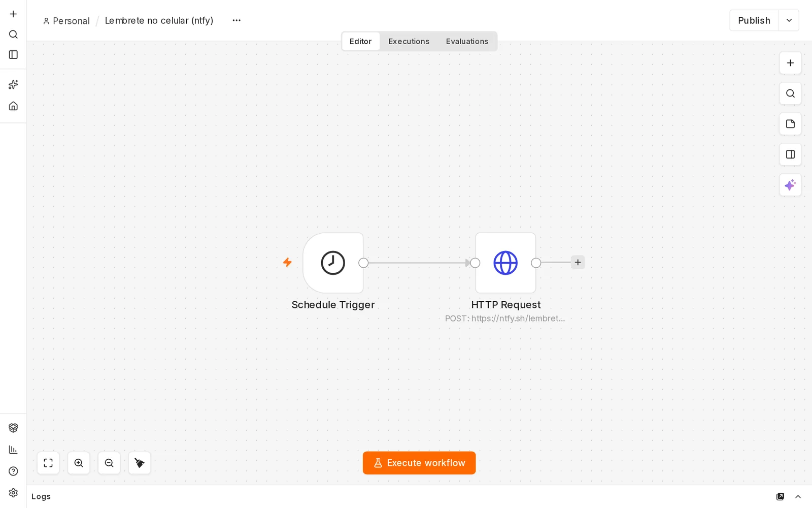Image resolution: width=812 pixels, height=508 pixels.
Task: Fit workflow to view
Action: [x=48, y=463]
